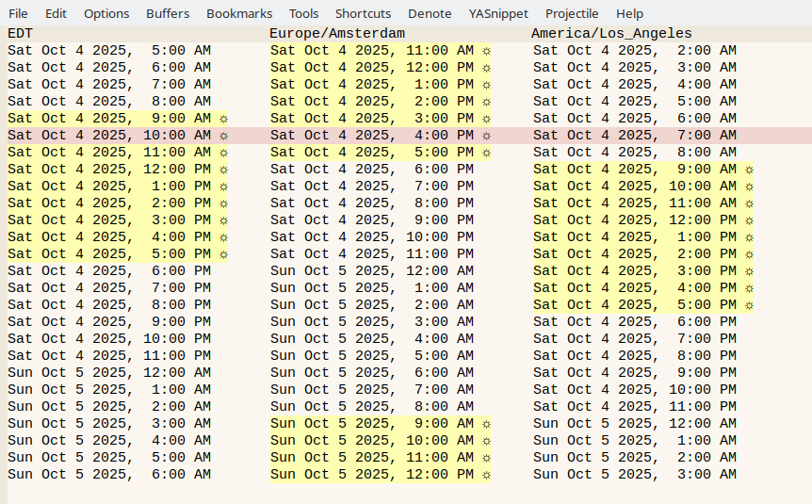Click the Los Angeles 7:00 AM highlighted row
This screenshot has height=504, width=812.
(635, 136)
